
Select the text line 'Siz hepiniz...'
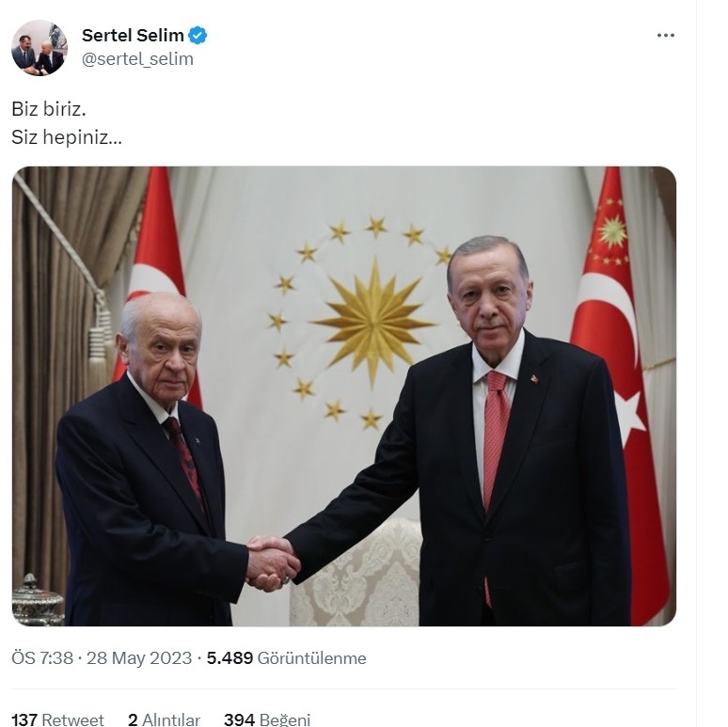tap(67, 137)
